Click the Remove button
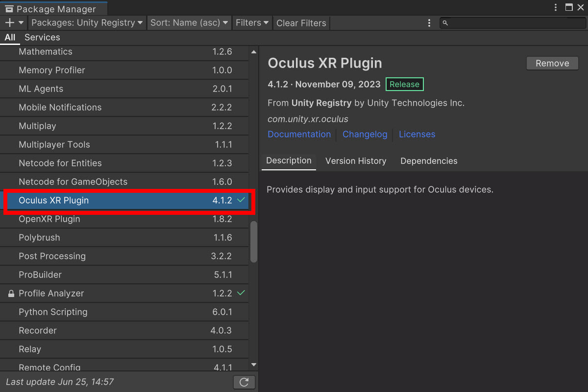 [552, 63]
